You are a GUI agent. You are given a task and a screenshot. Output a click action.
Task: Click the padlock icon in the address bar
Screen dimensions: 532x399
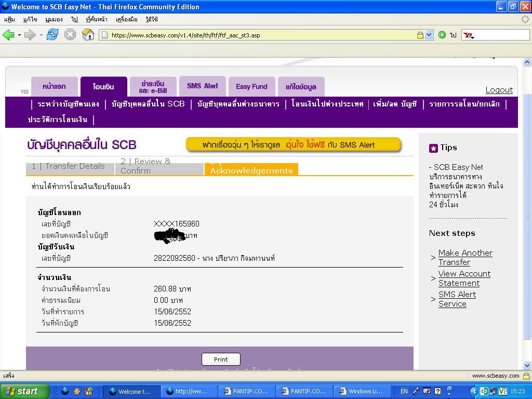pyautogui.click(x=420, y=35)
